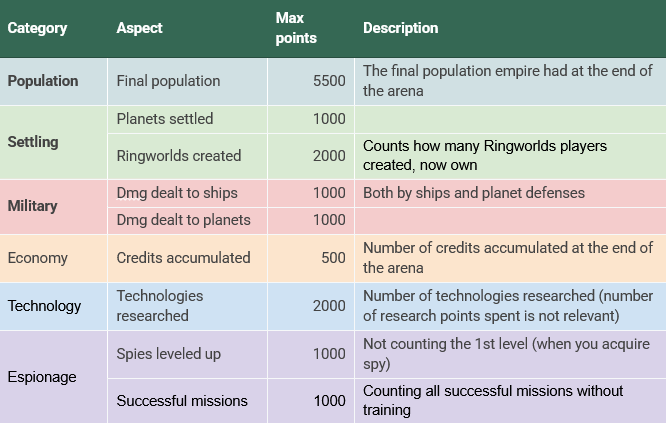This screenshot has width=666, height=423.
Task: Click the 5500 max points value
Action: tap(311, 82)
